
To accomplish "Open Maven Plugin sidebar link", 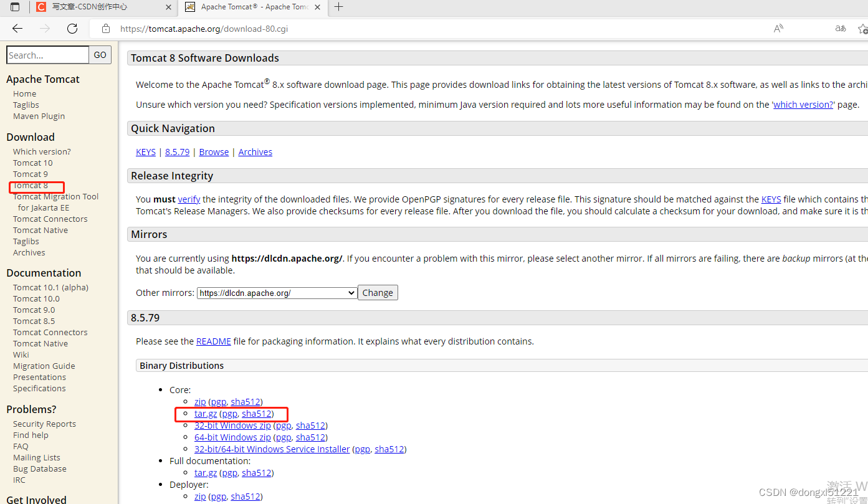I will click(x=39, y=116).
